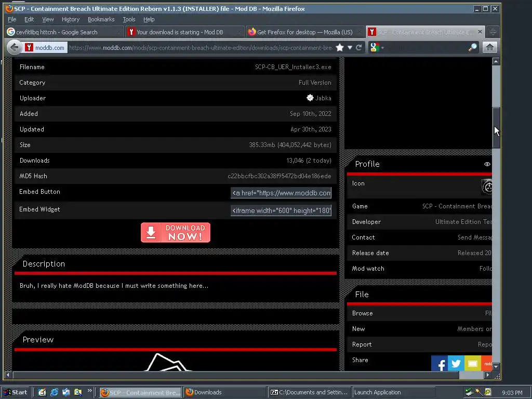Click the horizontal scrollbar right arrow
This screenshot has height=399, width=532.
(487, 375)
